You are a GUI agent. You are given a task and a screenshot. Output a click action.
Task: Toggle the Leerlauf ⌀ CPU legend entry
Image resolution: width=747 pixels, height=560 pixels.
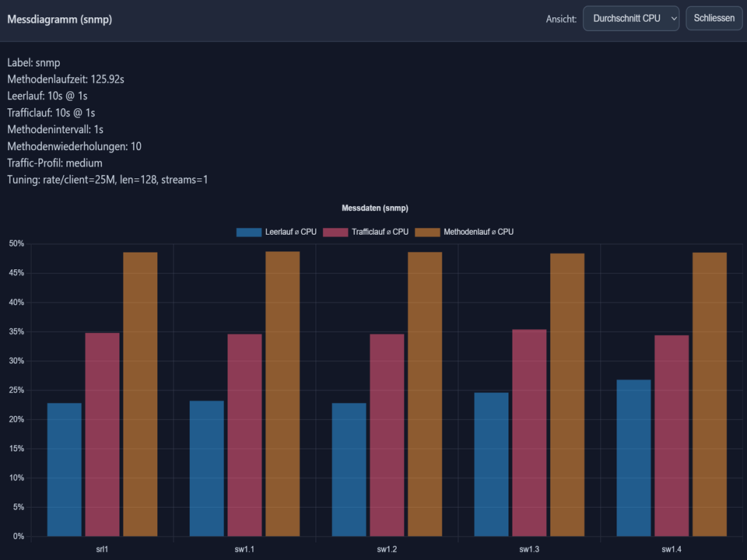[276, 232]
